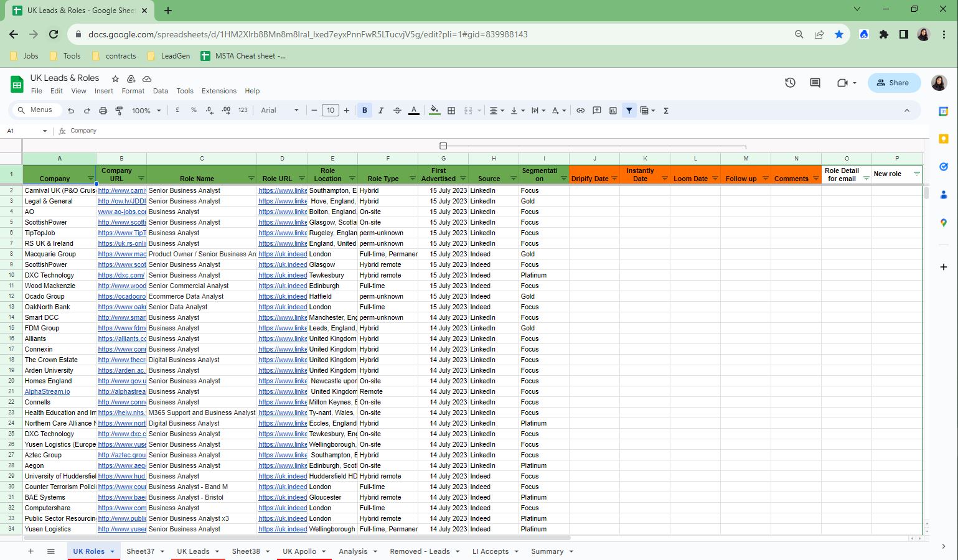The height and width of the screenshot is (560, 958).
Task: Click the Undo icon in toolbar
Action: pos(71,111)
